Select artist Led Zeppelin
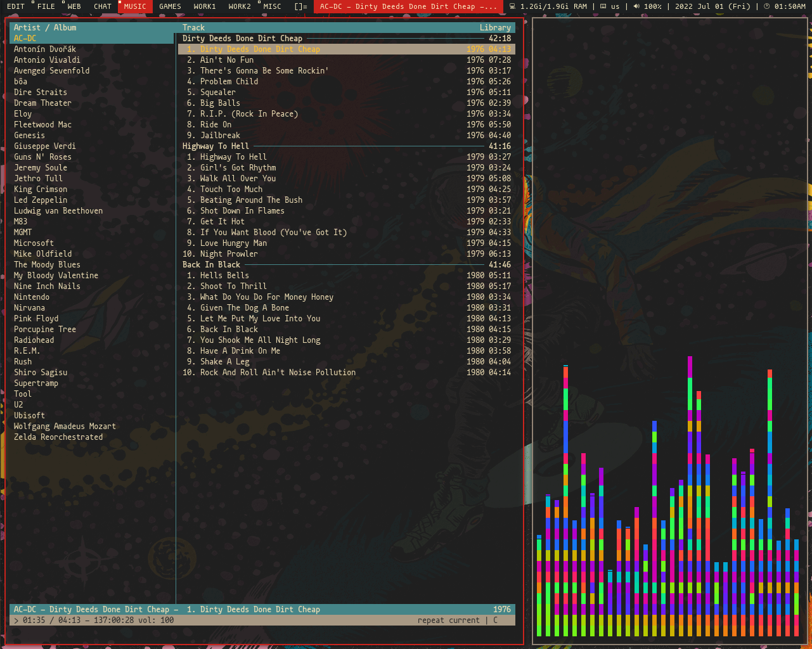This screenshot has width=812, height=649. pyautogui.click(x=92, y=200)
